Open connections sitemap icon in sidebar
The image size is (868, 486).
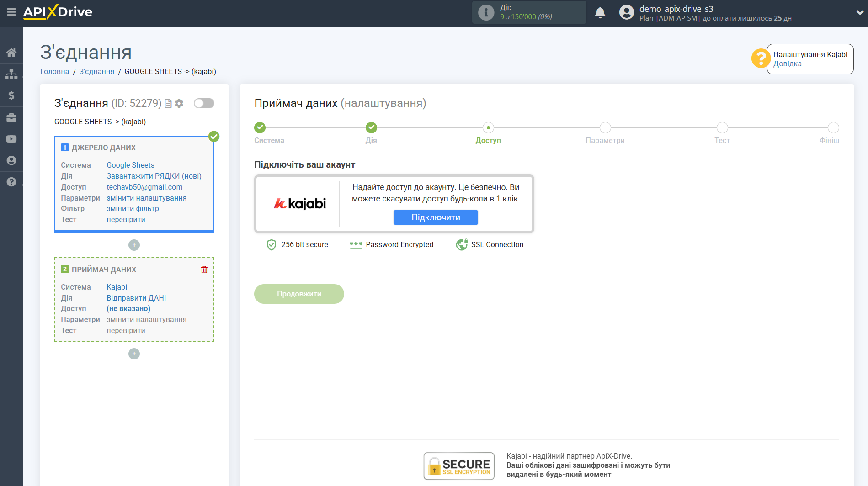(x=11, y=74)
